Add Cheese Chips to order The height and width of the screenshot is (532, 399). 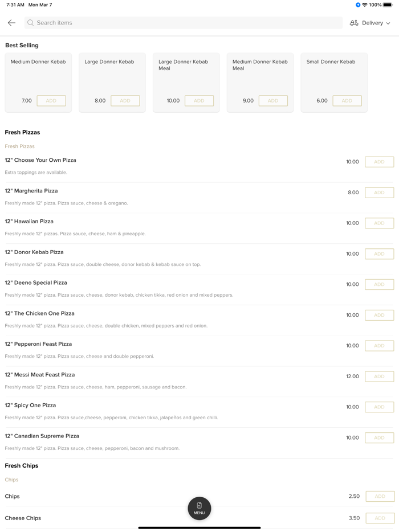click(x=380, y=518)
